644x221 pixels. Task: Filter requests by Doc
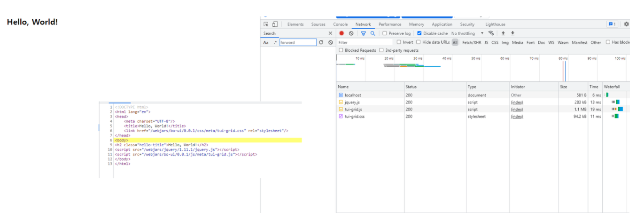point(542,42)
